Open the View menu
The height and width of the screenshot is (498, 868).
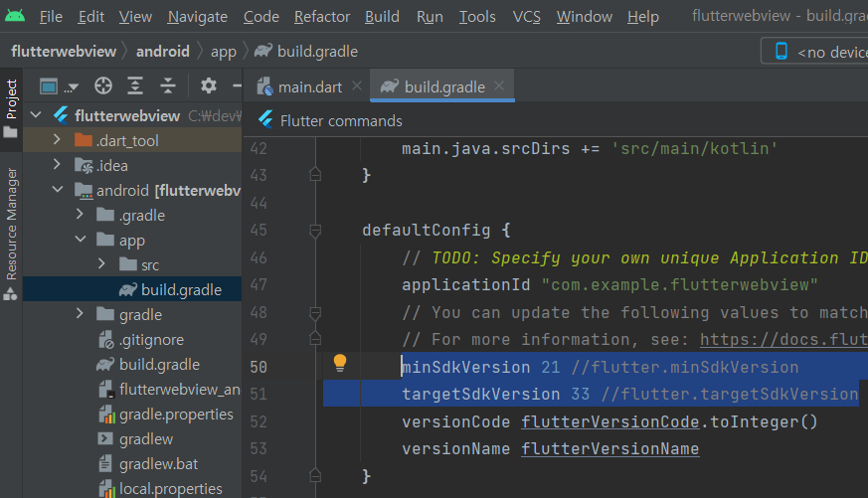(x=135, y=17)
